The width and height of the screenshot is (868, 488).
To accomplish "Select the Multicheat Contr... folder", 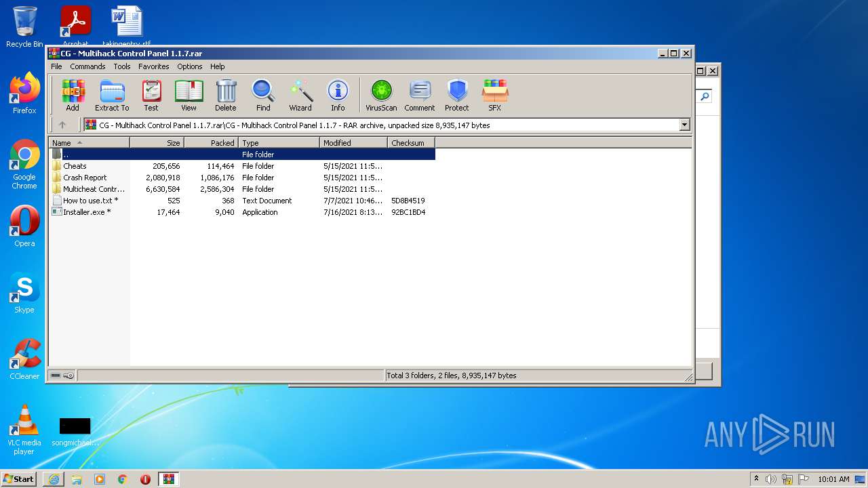I will click(242, 189).
